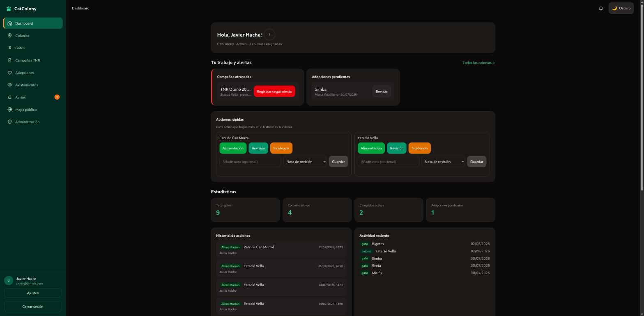
Task: Click Revisar button for Simba adoption
Action: coord(382,92)
